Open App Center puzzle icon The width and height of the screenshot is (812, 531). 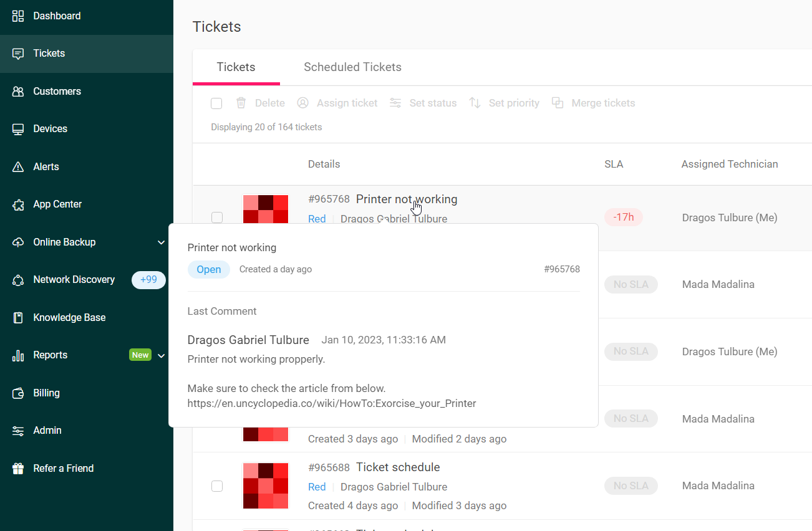[x=18, y=204]
